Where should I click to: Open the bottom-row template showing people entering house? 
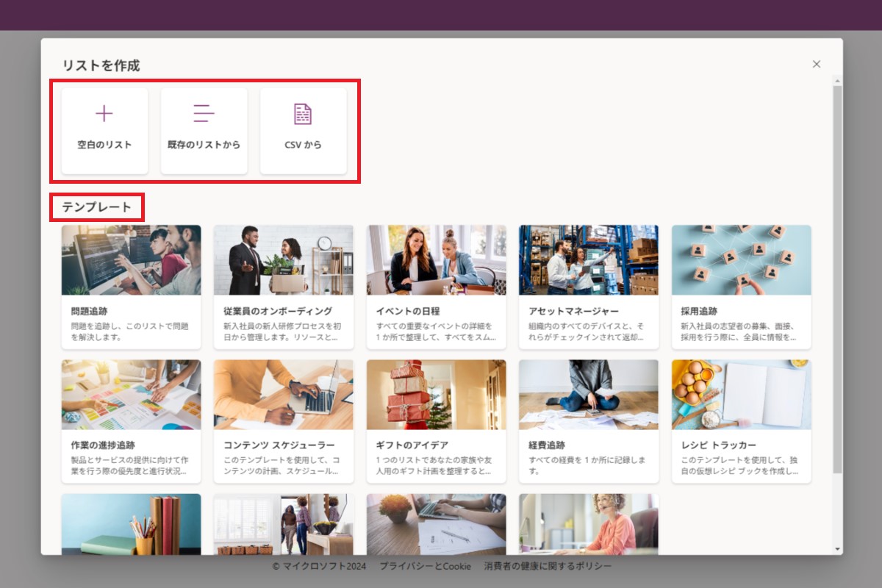click(283, 524)
